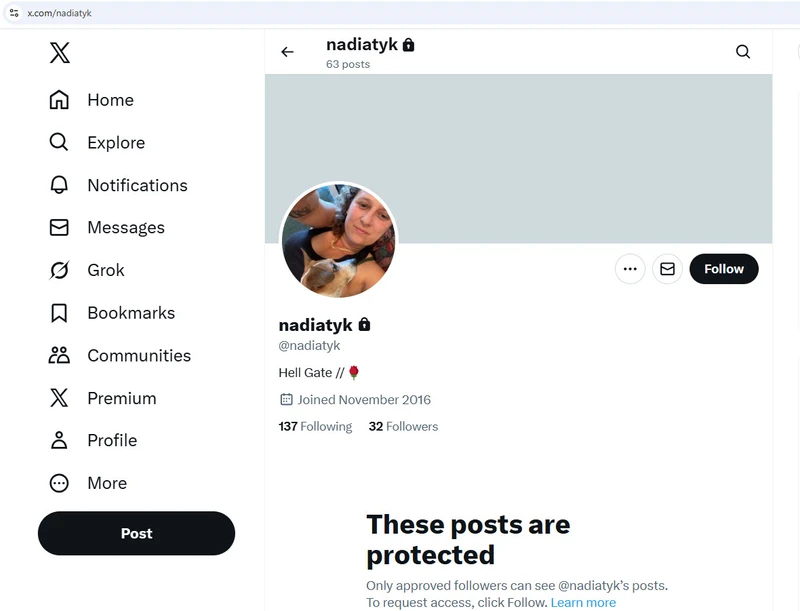Click the Notifications bell icon
This screenshot has height=611, width=800.
coord(60,185)
